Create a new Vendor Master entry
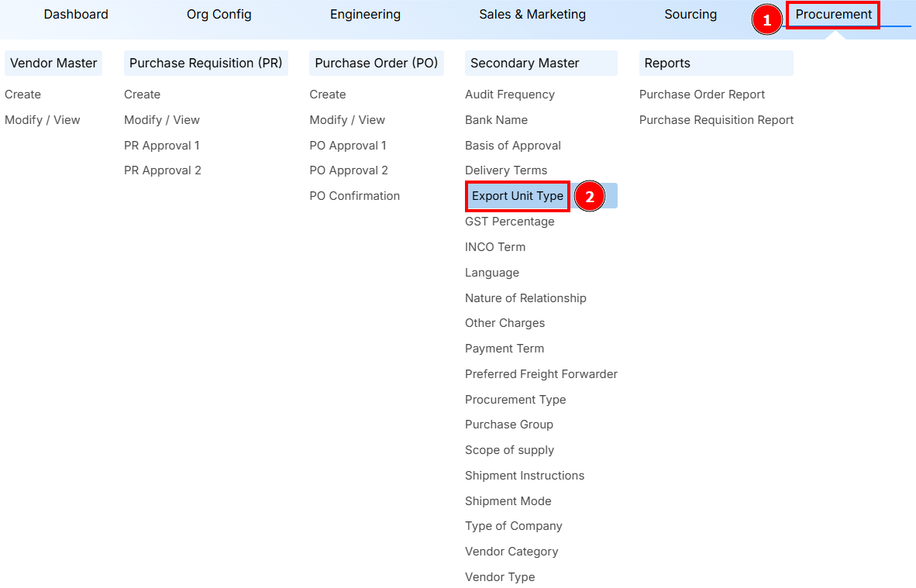This screenshot has width=916, height=588. tap(22, 94)
